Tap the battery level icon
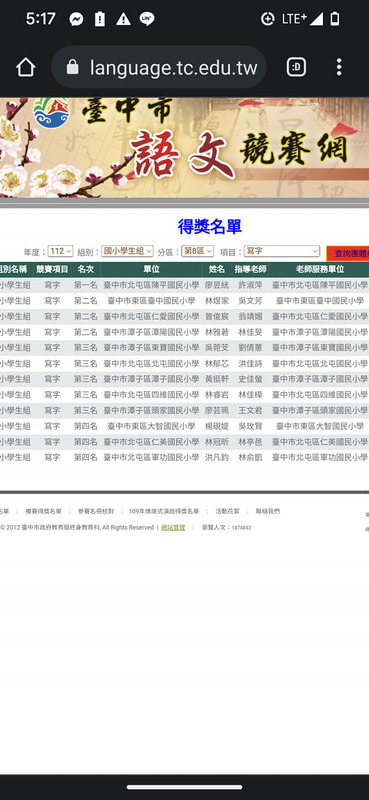The height and width of the screenshot is (800, 369). (x=335, y=19)
